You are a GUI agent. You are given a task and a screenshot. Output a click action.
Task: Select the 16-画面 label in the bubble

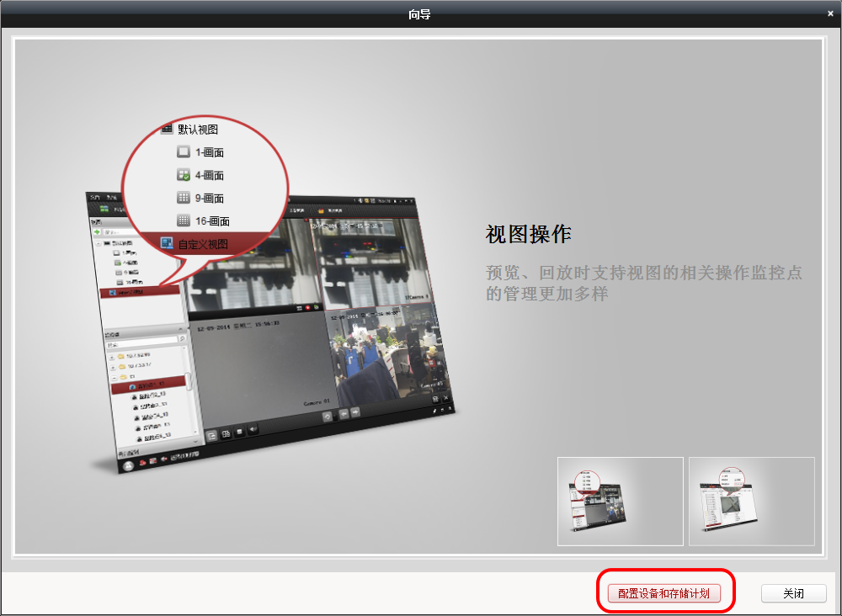point(213,221)
